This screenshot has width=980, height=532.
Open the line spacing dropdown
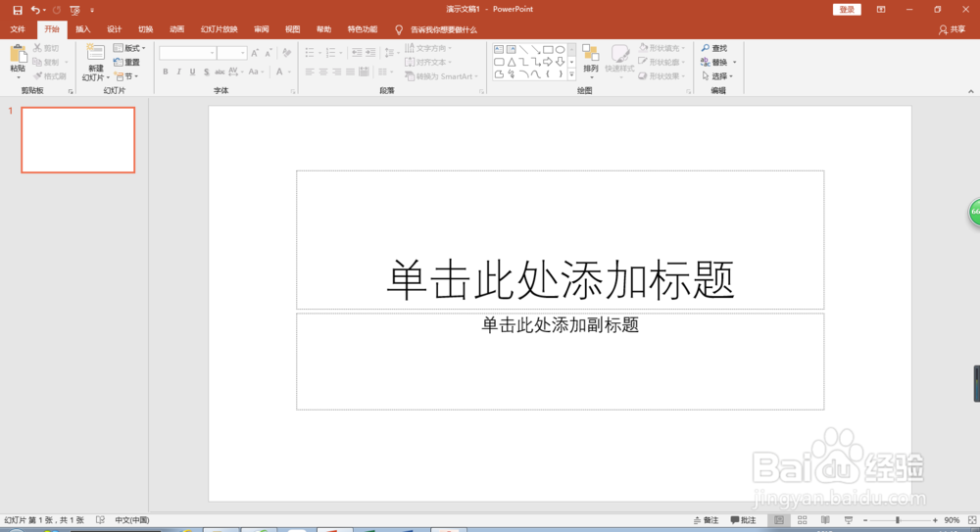pos(391,53)
